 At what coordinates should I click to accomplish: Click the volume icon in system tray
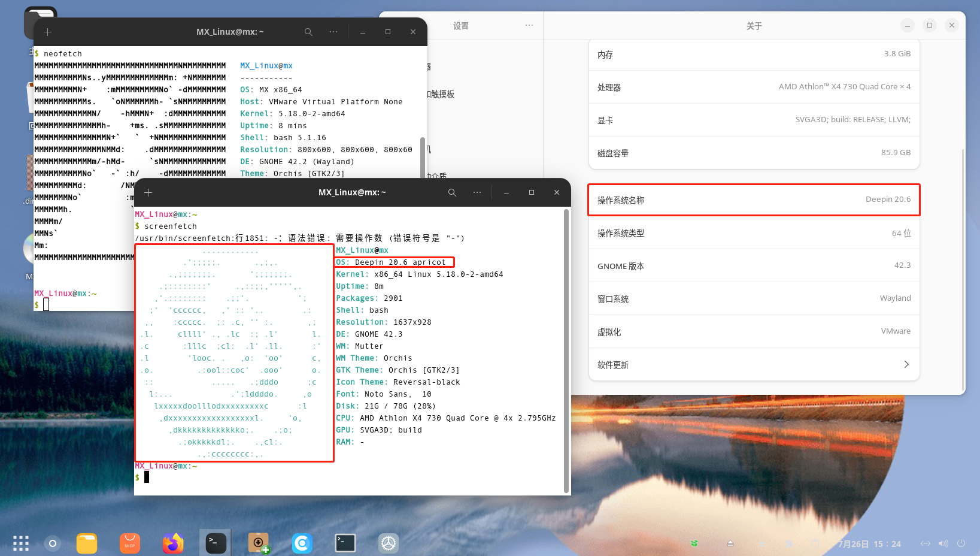pos(943,543)
